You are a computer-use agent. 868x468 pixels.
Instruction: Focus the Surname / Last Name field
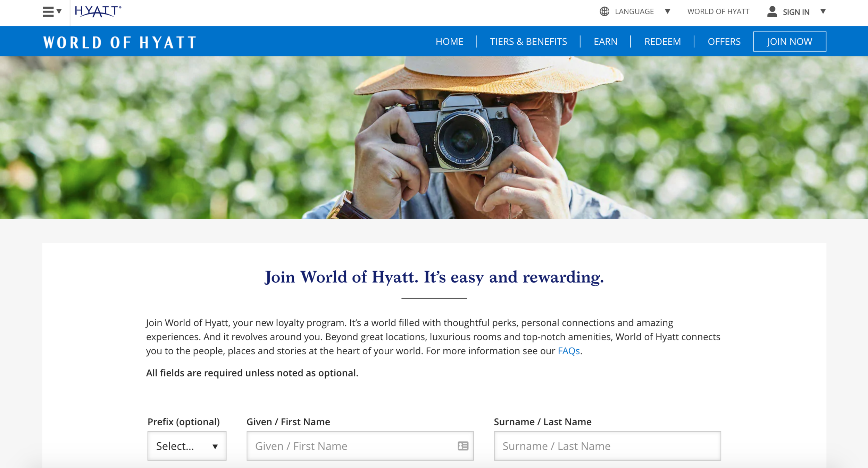[607, 446]
